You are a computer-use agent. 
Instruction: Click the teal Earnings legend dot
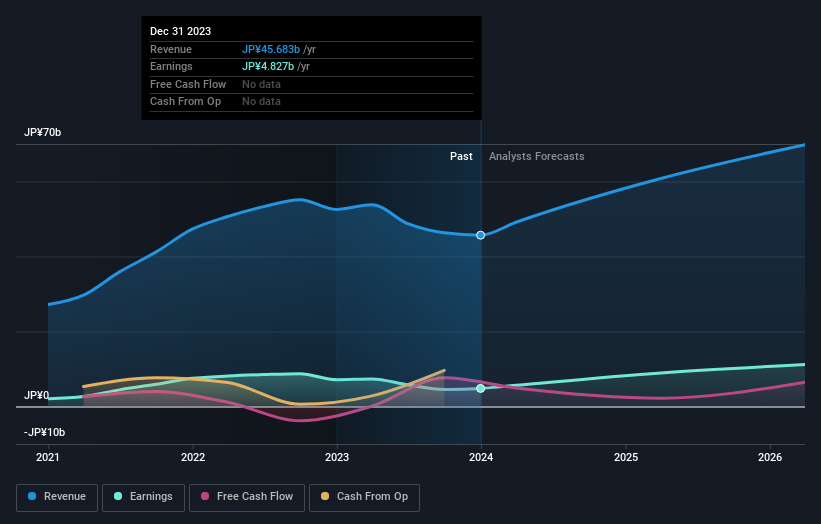pyautogui.click(x=118, y=496)
